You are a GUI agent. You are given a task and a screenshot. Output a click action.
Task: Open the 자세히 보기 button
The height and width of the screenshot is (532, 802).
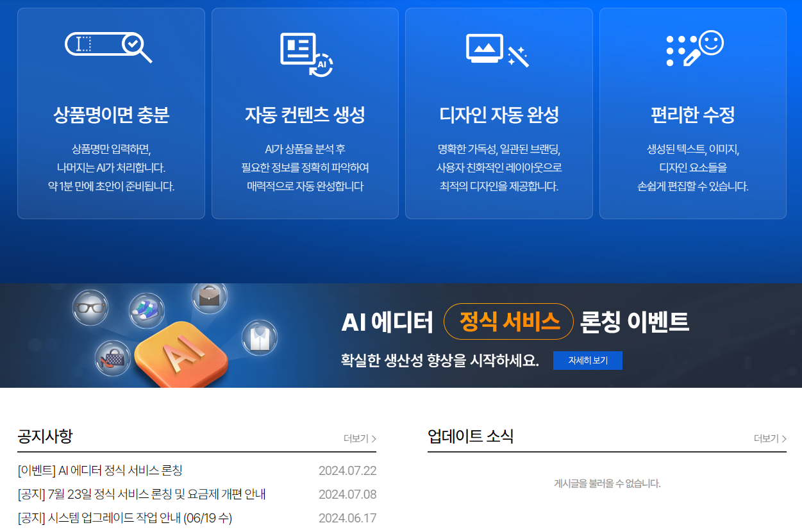(587, 360)
